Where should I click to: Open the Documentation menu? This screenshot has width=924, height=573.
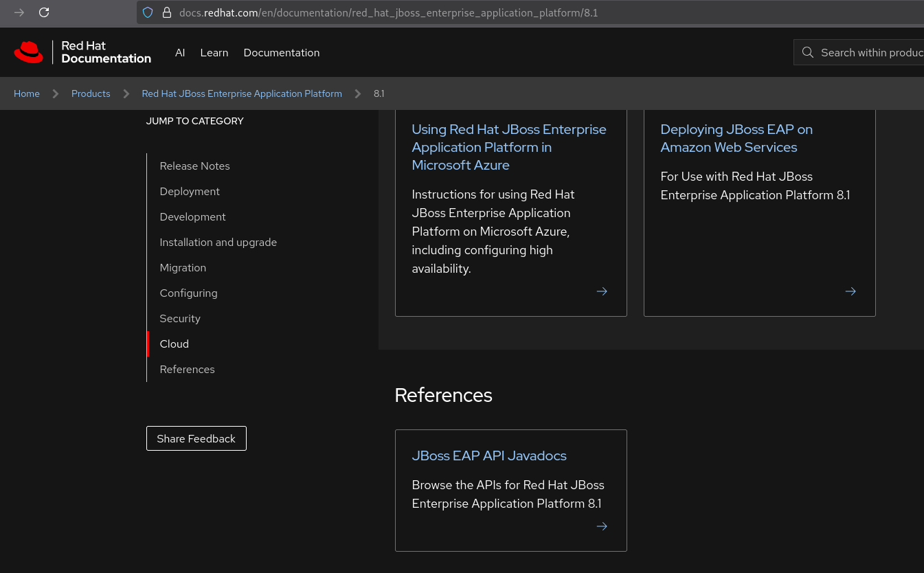[282, 53]
